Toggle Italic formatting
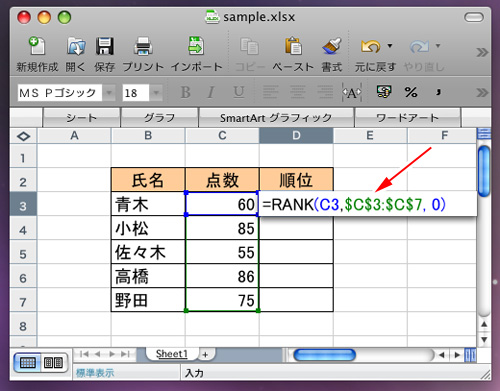The image size is (500, 391). pos(210,92)
